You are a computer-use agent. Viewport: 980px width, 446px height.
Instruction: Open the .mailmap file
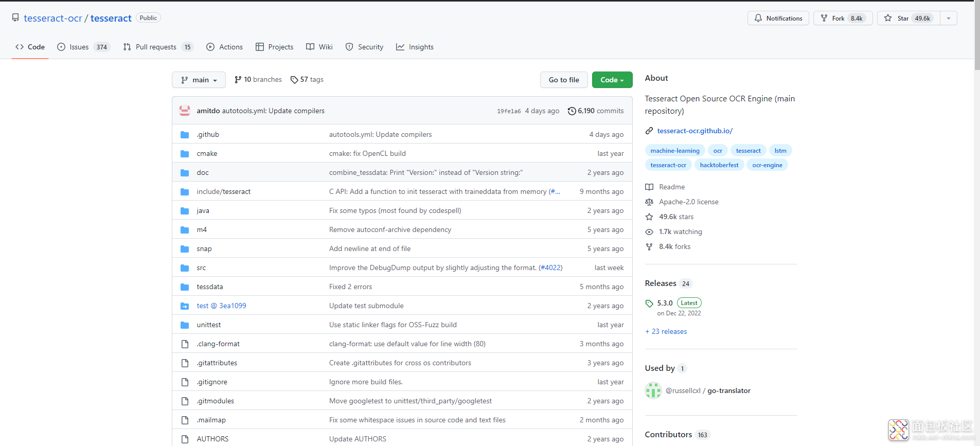click(x=211, y=420)
